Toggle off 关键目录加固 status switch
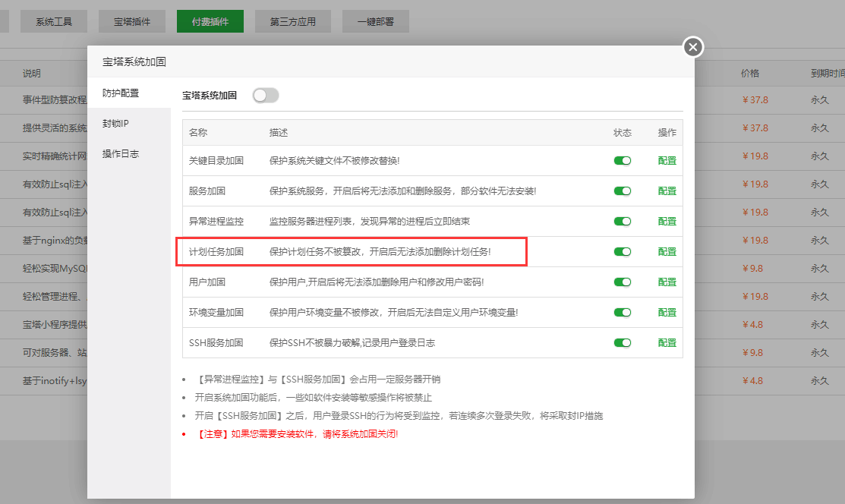This screenshot has width=845, height=504. 623,161
